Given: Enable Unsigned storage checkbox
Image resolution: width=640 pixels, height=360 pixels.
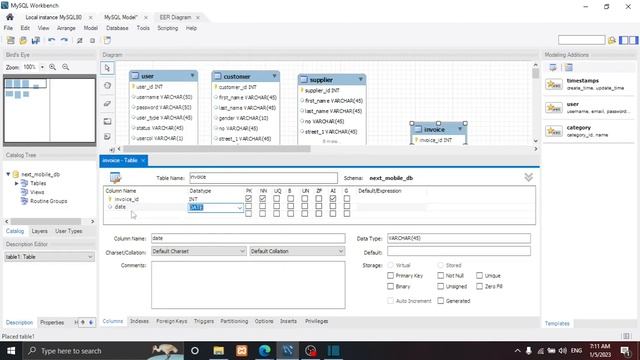Looking at the screenshot, I should pos(440,286).
